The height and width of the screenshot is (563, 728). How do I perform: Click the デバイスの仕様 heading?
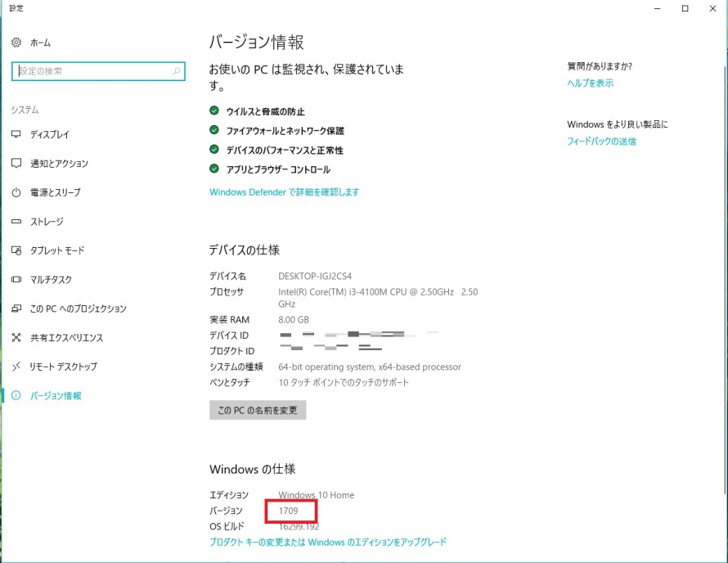[245, 250]
